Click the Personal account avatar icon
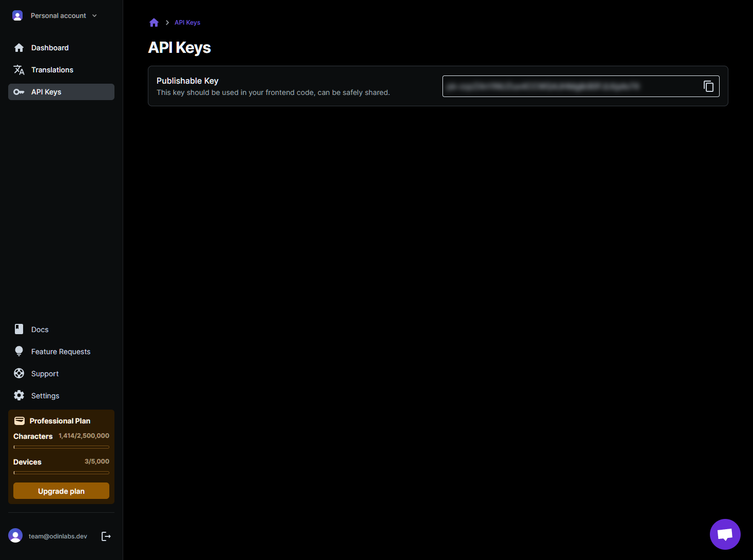Screen dimensions: 753x560 (17, 15)
